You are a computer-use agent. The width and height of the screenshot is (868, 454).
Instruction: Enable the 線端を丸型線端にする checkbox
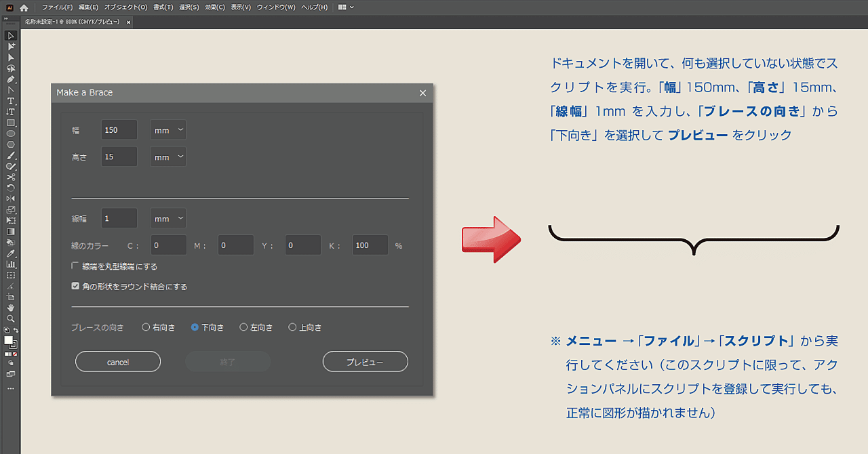click(75, 266)
